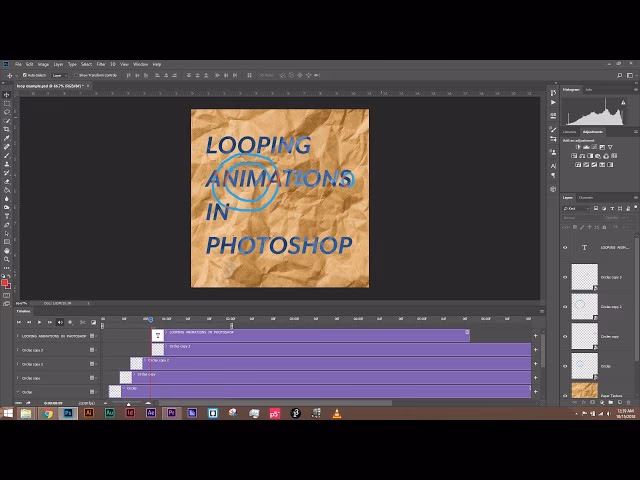This screenshot has width=640, height=480.
Task: Step to previous frame in timeline
Action: point(29,322)
